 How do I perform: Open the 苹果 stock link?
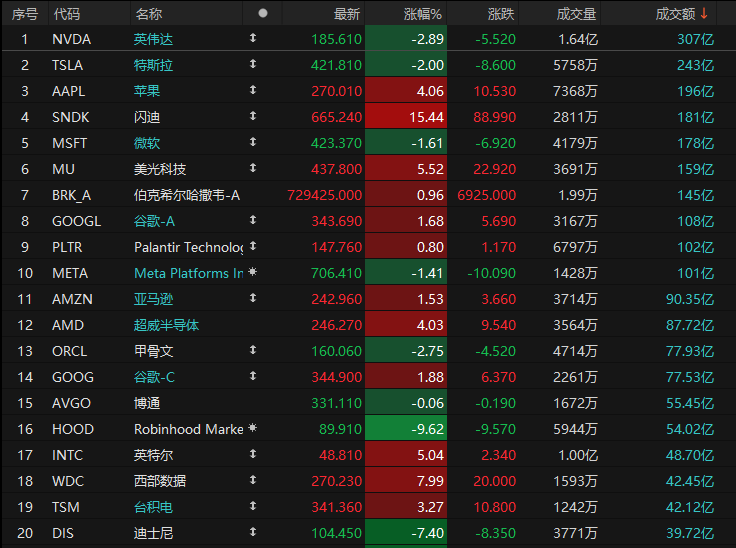point(147,91)
